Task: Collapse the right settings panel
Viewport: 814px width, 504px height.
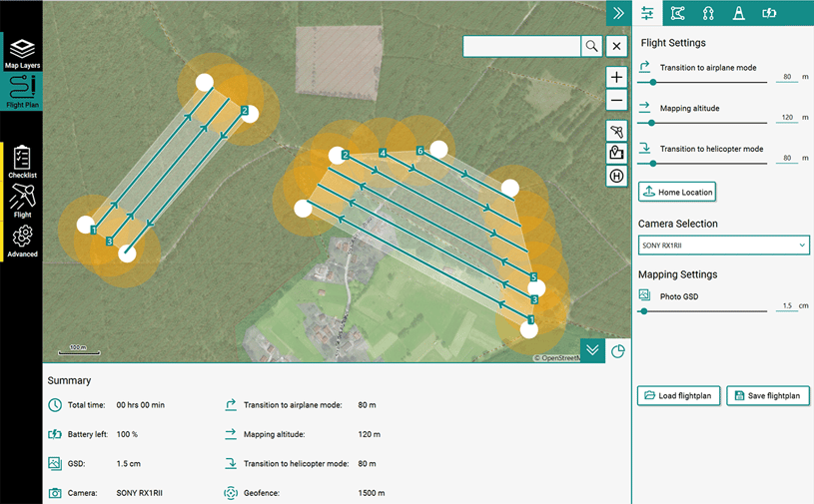Action: pyautogui.click(x=619, y=13)
